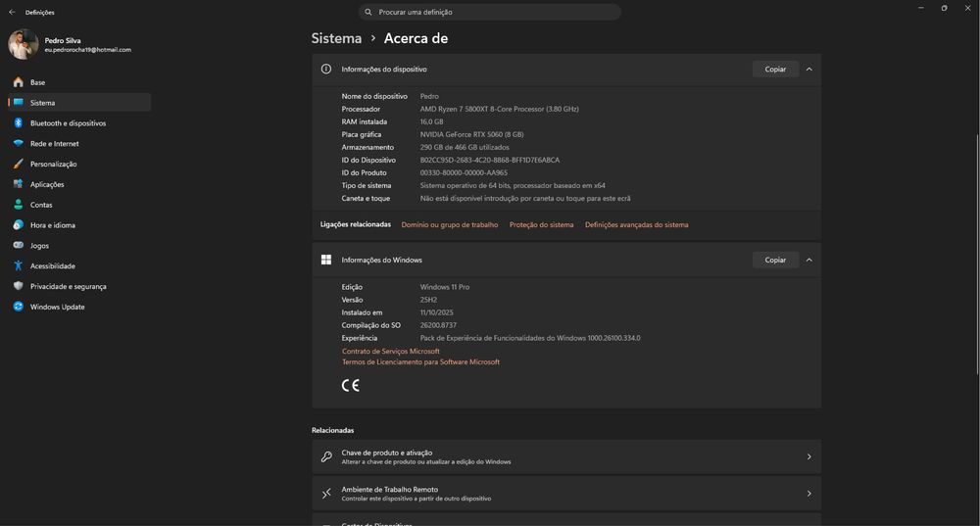The height and width of the screenshot is (526, 980).
Task: Open Proteção do sistema link
Action: (541, 225)
